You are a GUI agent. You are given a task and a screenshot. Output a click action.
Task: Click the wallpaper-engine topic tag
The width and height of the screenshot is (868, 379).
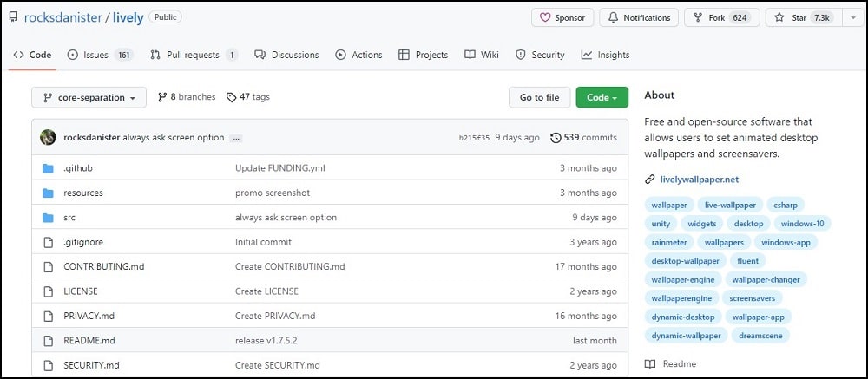click(683, 279)
